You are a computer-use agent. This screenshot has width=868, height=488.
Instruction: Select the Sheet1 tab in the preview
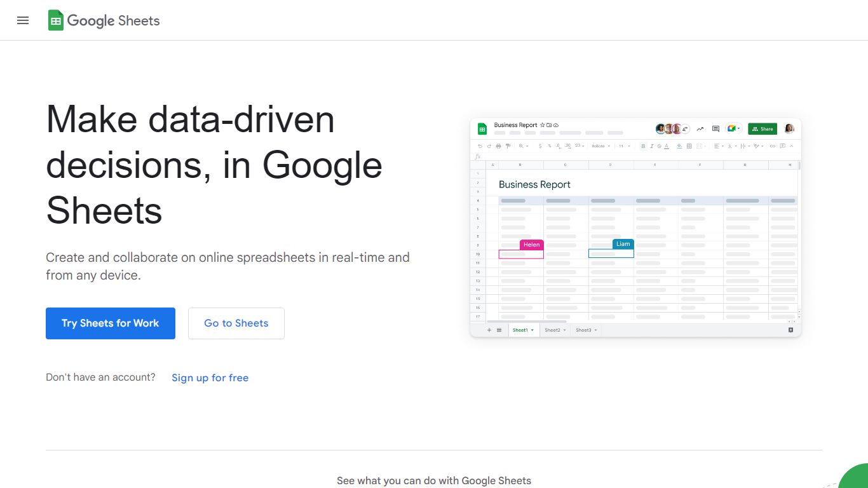[x=524, y=330]
